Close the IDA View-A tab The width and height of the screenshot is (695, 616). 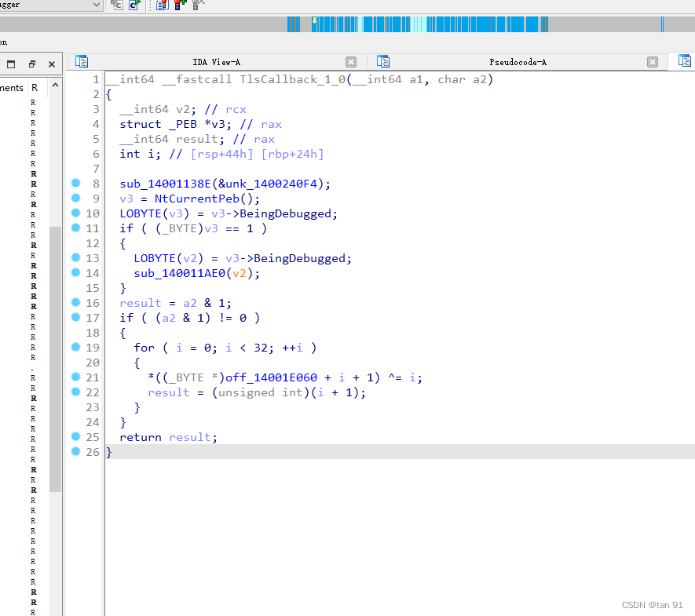click(x=351, y=62)
